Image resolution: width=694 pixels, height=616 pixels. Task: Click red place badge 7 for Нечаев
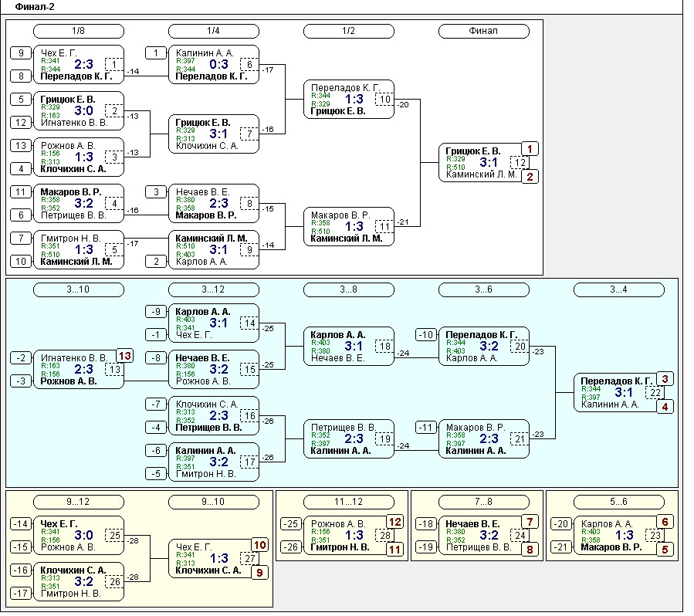[x=530, y=521]
